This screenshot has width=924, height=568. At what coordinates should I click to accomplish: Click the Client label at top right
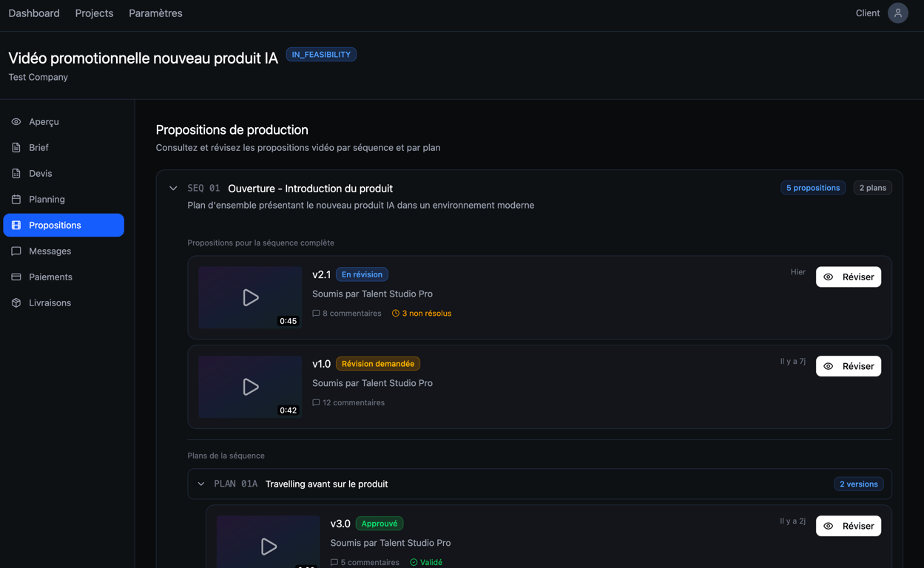(x=868, y=13)
